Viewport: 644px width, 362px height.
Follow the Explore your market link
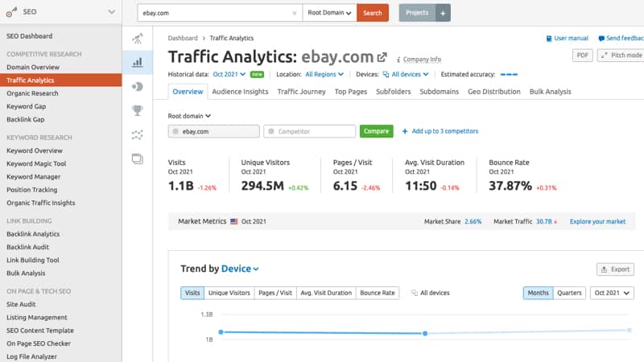(x=597, y=222)
